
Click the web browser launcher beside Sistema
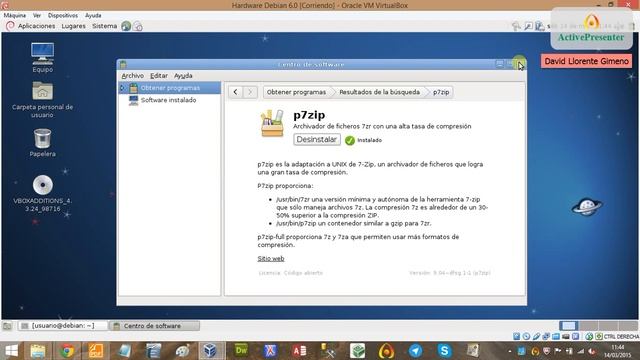126,26
